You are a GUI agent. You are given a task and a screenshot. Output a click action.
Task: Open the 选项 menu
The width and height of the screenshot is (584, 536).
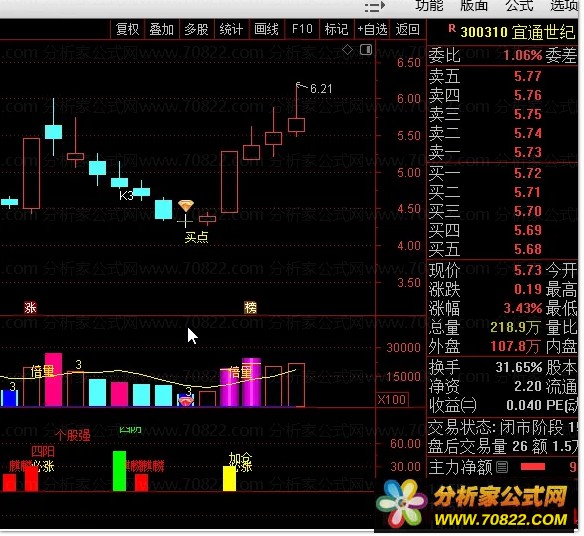[564, 6]
